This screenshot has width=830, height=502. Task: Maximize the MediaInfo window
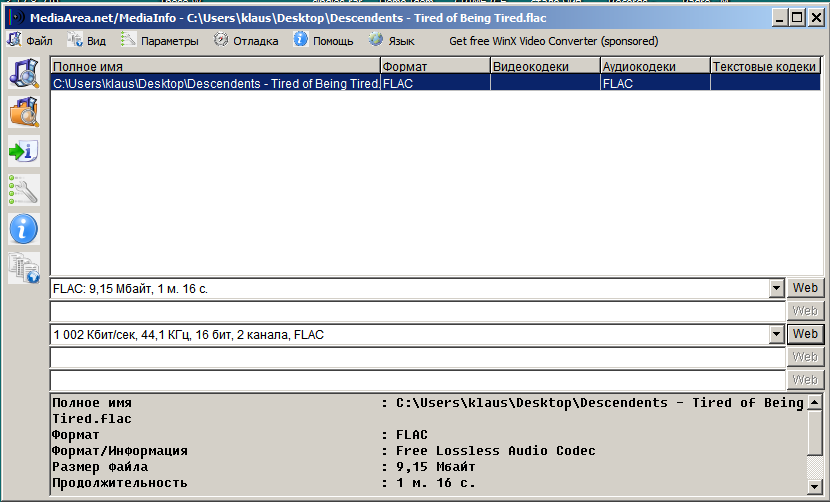[797, 17]
